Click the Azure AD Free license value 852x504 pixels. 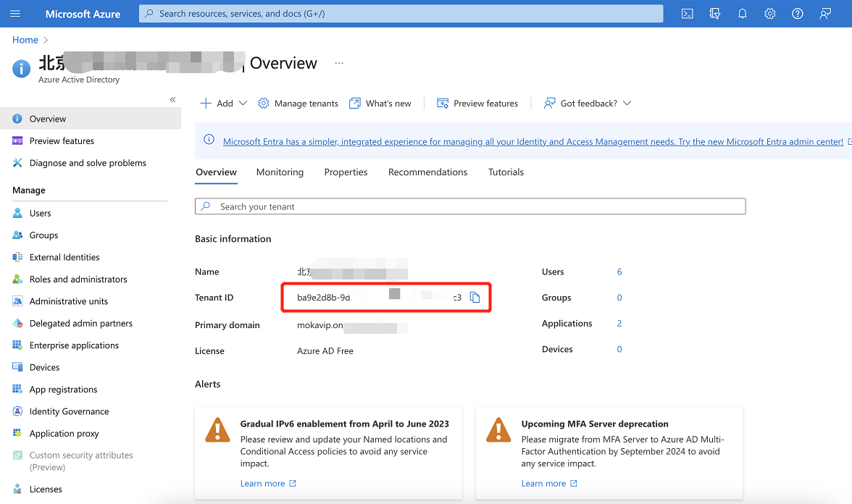[x=325, y=350]
